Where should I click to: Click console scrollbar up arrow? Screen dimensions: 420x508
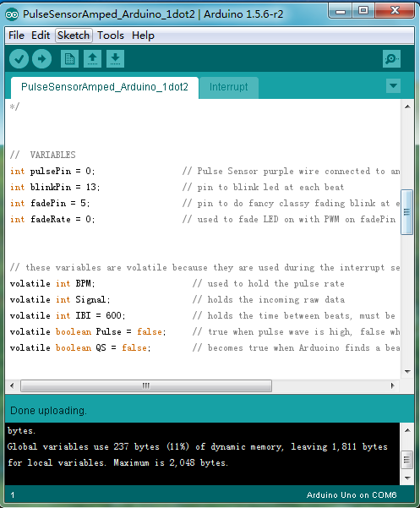pyautogui.click(x=407, y=430)
